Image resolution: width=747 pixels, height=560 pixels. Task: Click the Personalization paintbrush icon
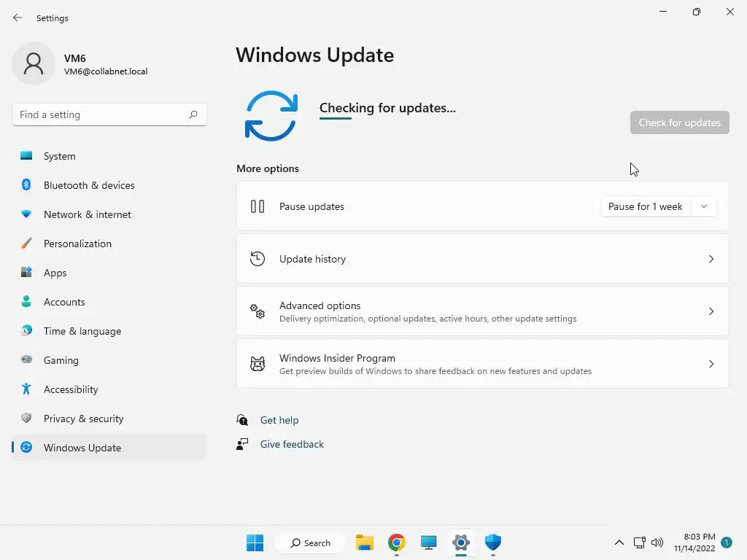coord(26,244)
